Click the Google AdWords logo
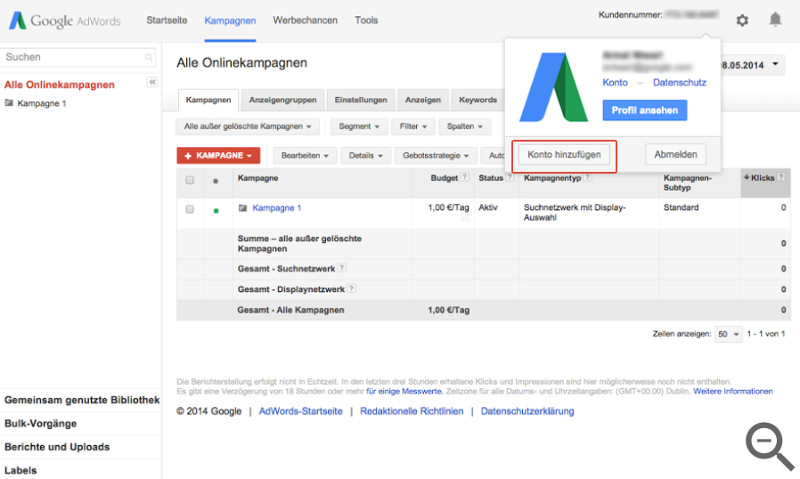Image resolution: width=800 pixels, height=479 pixels. 65,20
